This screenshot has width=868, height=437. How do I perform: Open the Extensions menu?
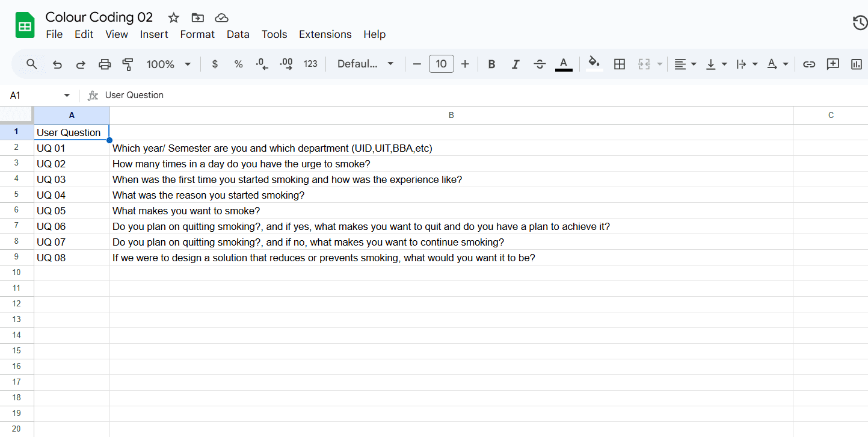325,34
